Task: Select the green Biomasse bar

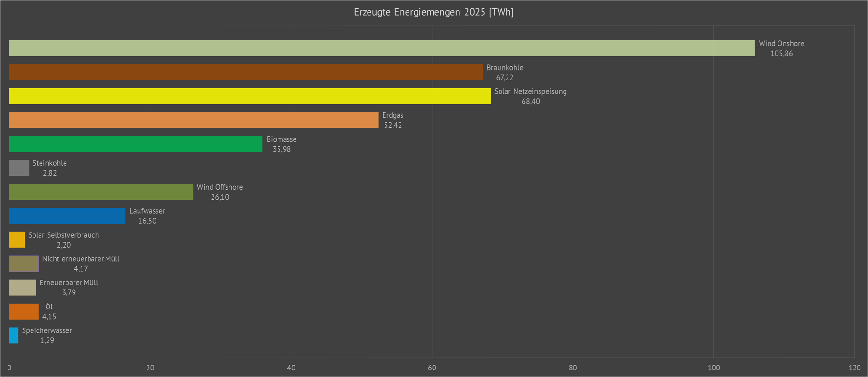Action: pos(136,144)
